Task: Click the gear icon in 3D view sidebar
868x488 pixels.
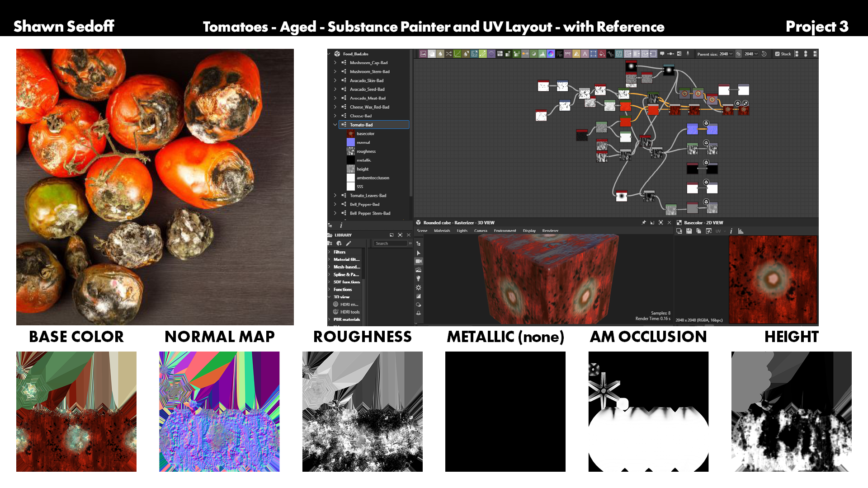Action: 419,287
